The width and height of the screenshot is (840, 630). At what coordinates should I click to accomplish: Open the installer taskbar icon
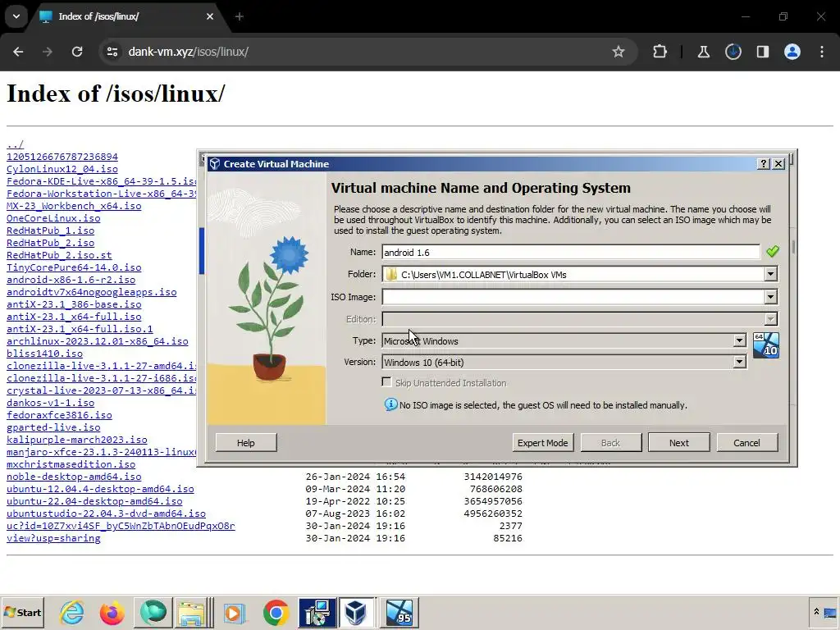point(317,612)
